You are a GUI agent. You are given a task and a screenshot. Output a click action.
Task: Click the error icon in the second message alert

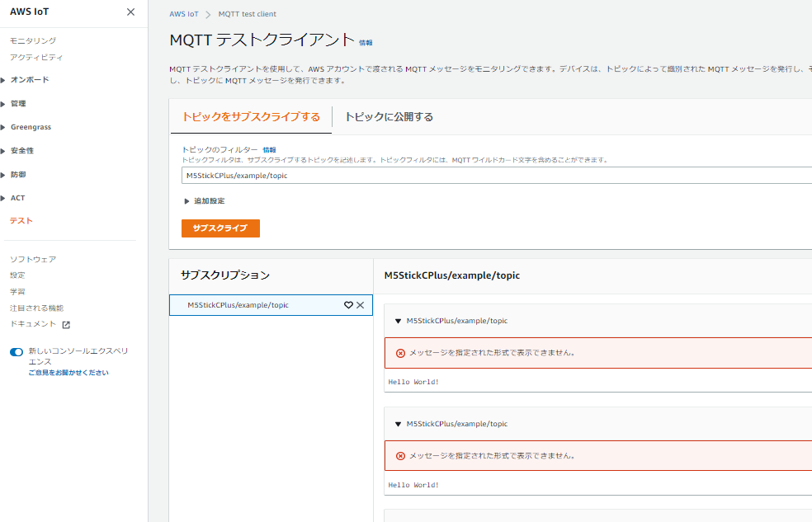[400, 456]
